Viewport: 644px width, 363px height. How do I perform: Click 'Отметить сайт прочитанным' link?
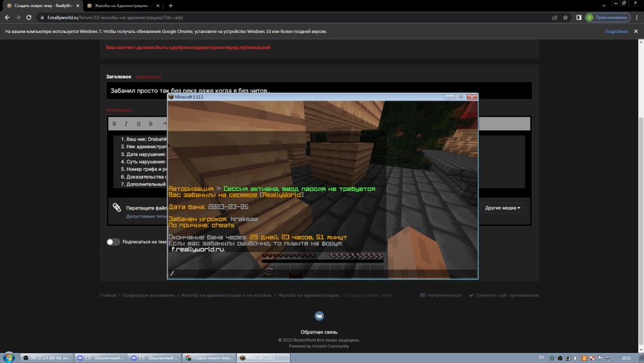[x=504, y=295]
